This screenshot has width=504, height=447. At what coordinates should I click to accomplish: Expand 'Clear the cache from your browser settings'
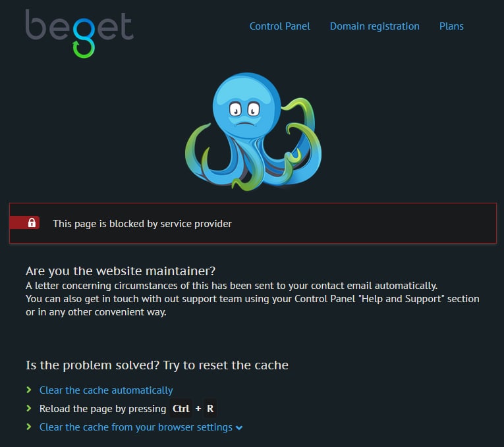click(136, 427)
